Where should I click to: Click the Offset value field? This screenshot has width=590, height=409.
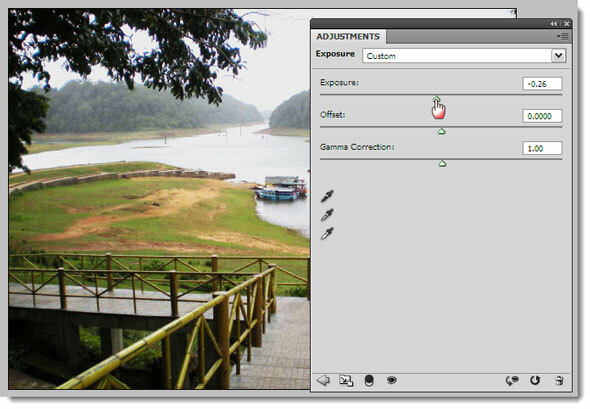[542, 116]
